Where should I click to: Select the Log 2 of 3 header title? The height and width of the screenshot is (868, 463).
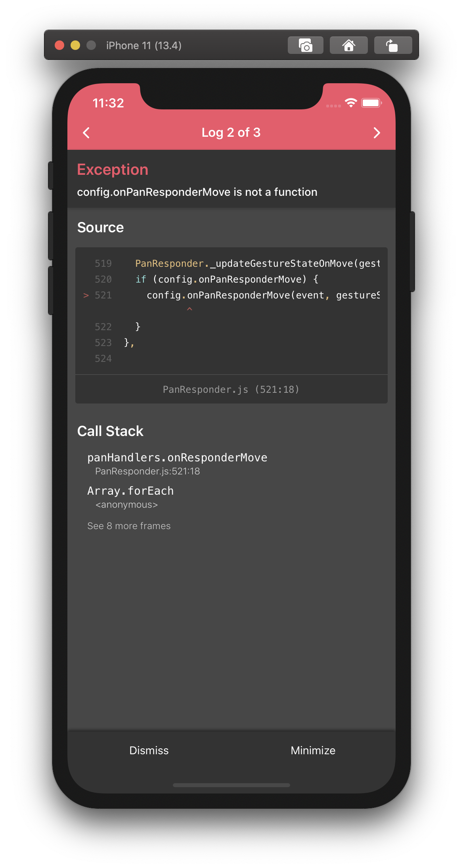pyautogui.click(x=231, y=132)
